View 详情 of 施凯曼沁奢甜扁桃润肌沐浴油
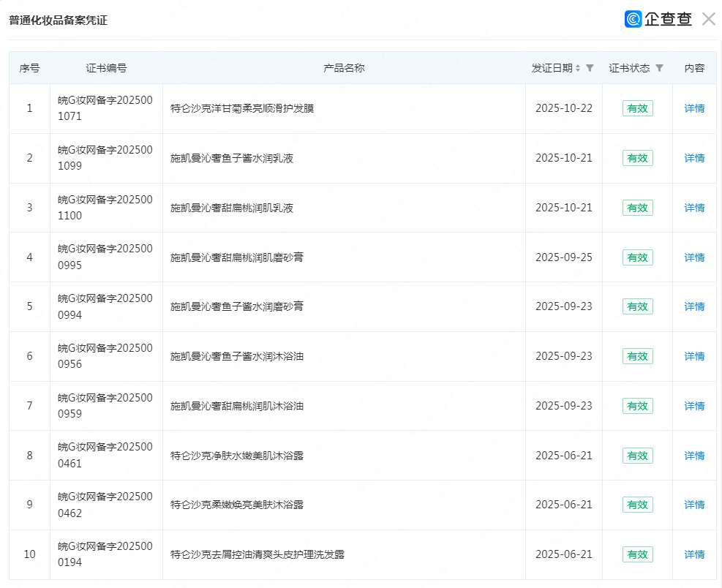This screenshot has height=588, width=722. point(694,406)
